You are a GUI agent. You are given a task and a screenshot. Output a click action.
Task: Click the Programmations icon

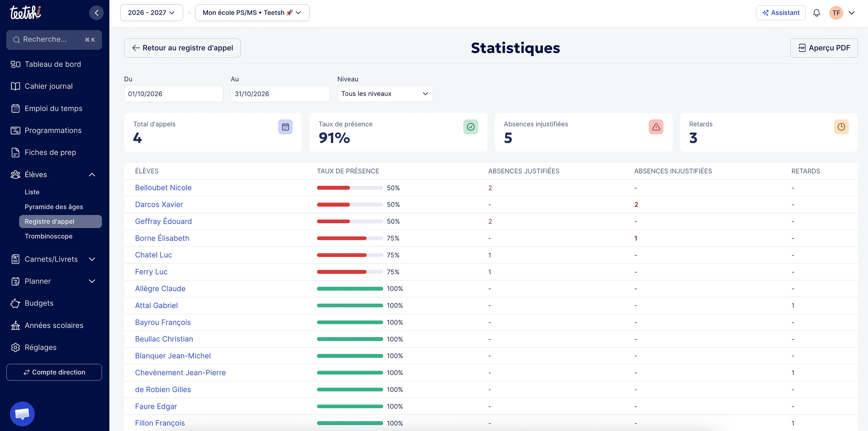pos(16,131)
